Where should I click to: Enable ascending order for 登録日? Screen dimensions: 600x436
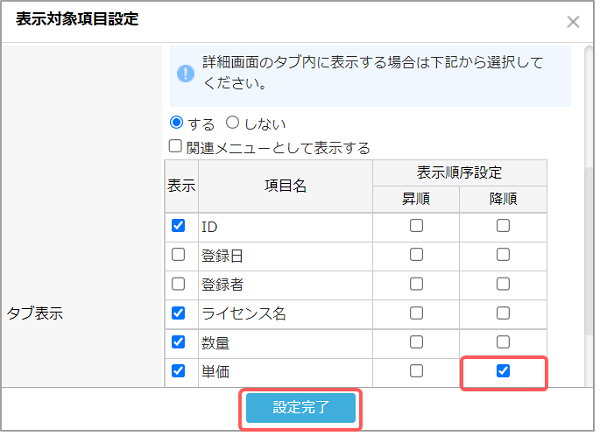[x=416, y=255]
